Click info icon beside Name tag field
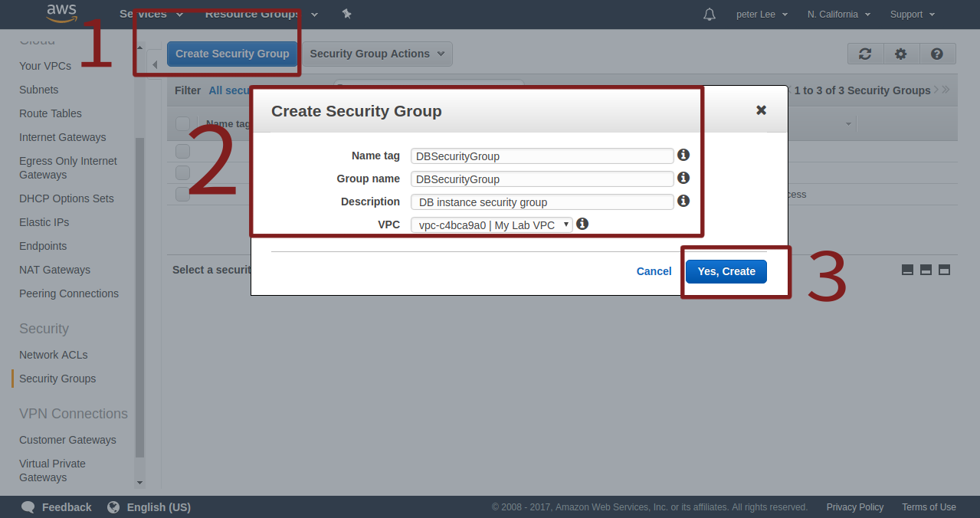The image size is (980, 518). (x=683, y=155)
